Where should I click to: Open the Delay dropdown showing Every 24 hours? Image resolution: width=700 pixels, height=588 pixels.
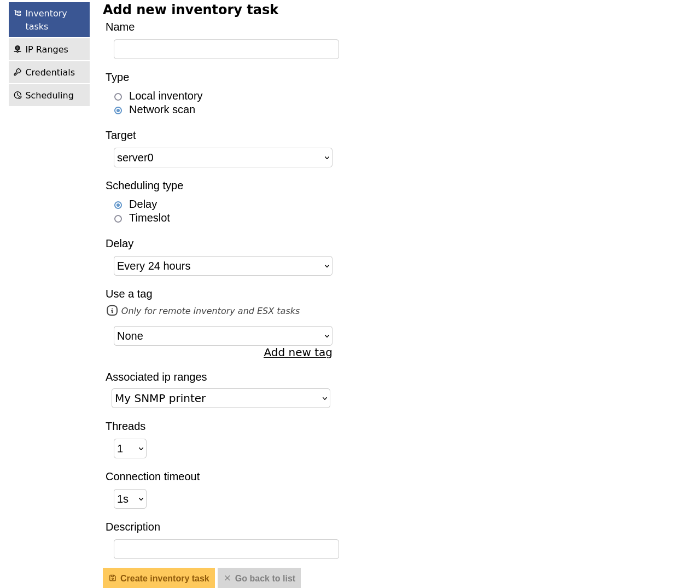click(x=223, y=266)
